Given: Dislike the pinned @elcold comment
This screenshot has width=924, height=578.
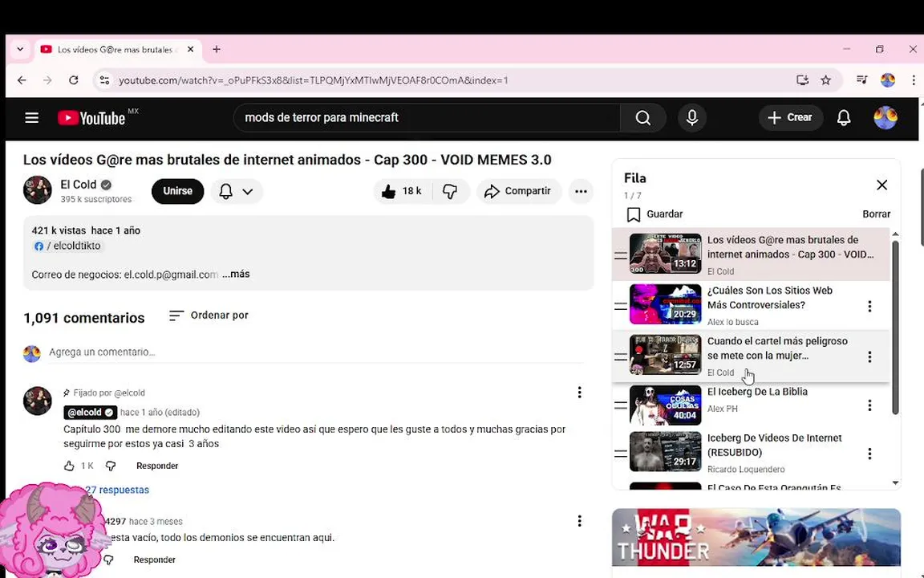Looking at the screenshot, I should tap(110, 466).
